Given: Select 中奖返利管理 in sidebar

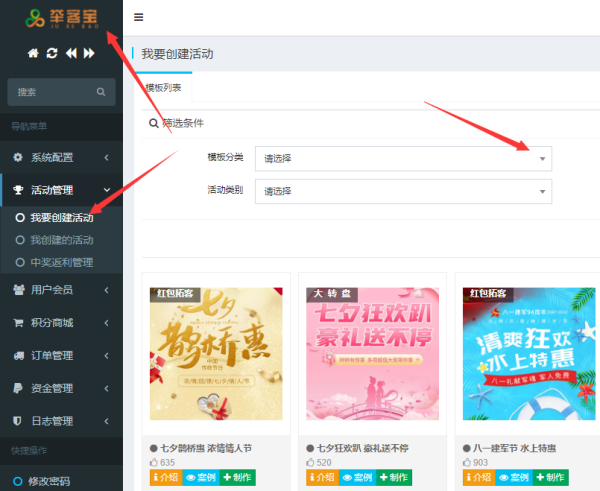Looking at the screenshot, I should click(61, 262).
